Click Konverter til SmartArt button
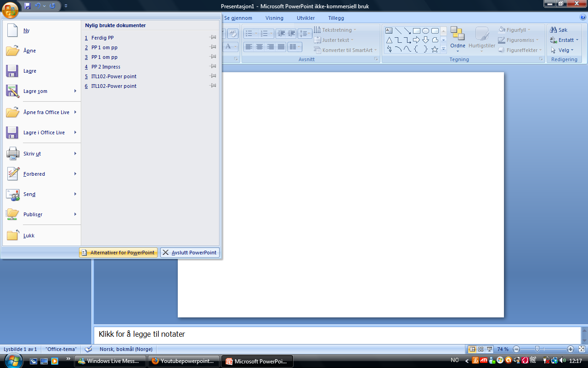 [x=345, y=50]
